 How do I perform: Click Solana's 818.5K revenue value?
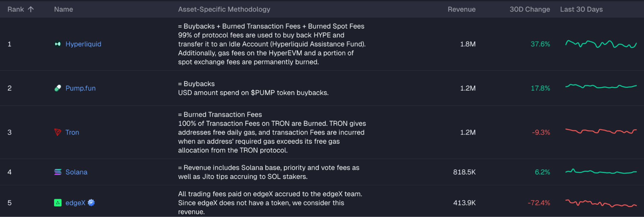click(464, 172)
